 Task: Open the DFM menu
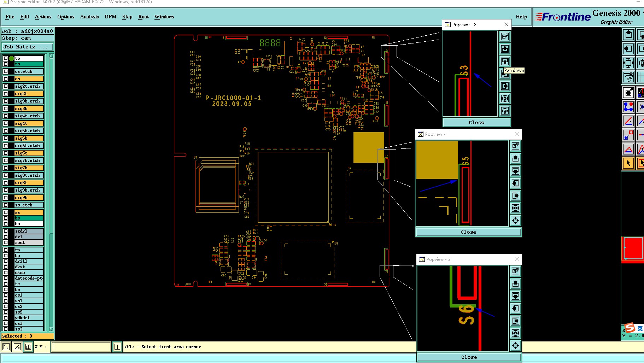(x=111, y=17)
